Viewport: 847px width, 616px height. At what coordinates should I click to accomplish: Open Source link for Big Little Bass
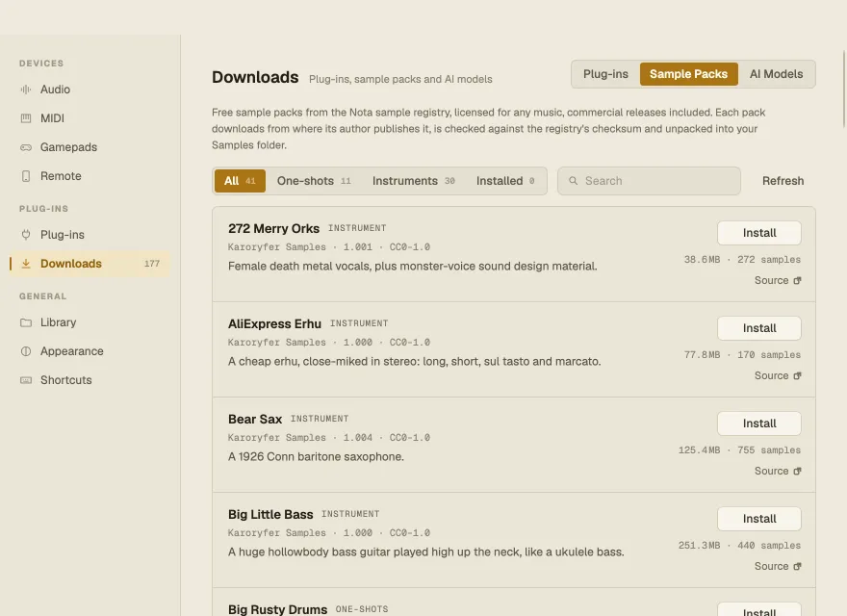click(x=778, y=566)
